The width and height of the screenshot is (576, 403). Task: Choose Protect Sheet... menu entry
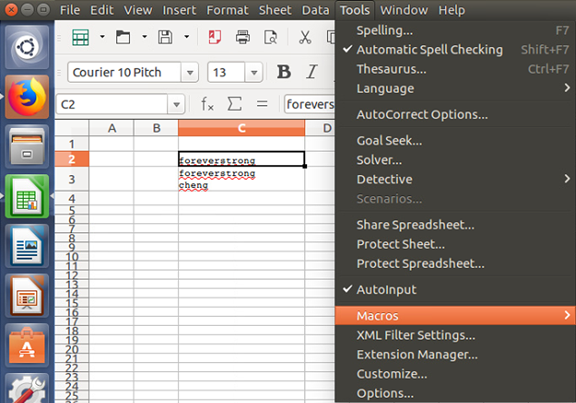coord(455,244)
